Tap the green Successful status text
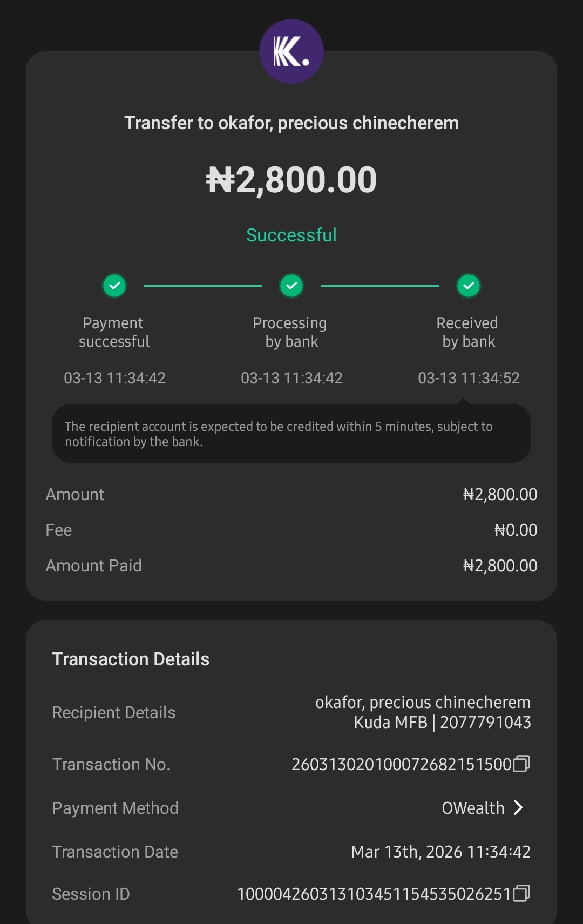Viewport: 583px width, 924px height. pos(291,235)
